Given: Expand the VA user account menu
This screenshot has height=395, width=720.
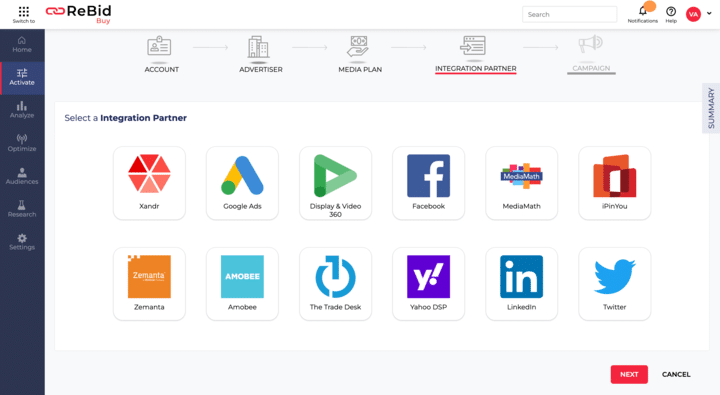Looking at the screenshot, I should click(x=698, y=14).
